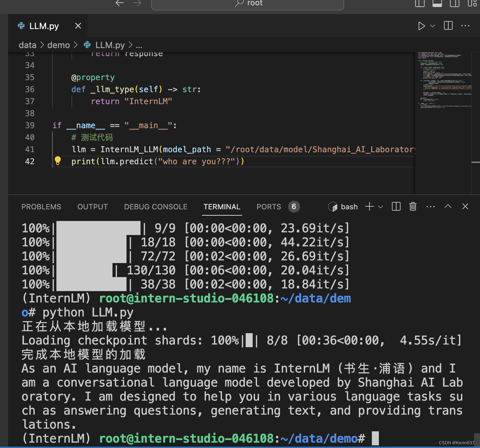Toggle primary sidebar layout icon
Viewport: 480px width, 448px height.
pos(420,3)
